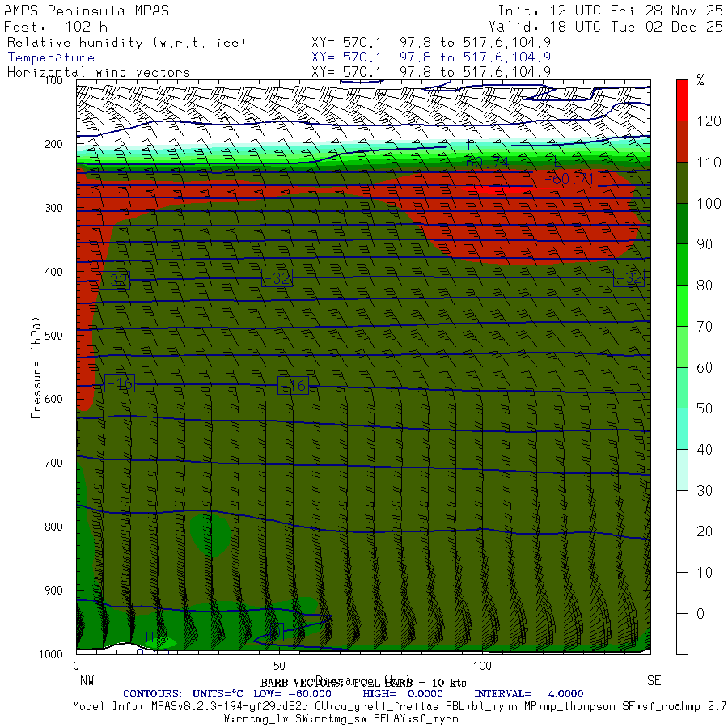Viewport: 728px width, 728px height.
Task: Click the 'CONTOURS: UNITS=°C' legend text
Action: click(183, 694)
